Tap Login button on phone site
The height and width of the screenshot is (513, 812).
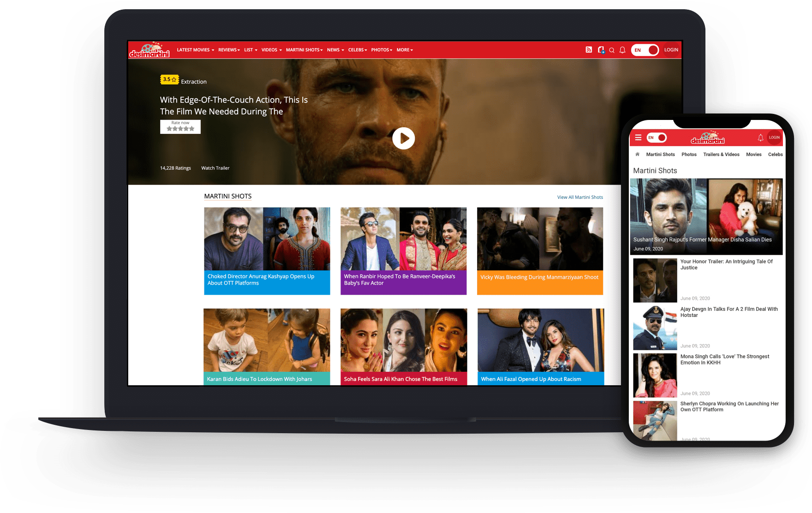pyautogui.click(x=774, y=137)
